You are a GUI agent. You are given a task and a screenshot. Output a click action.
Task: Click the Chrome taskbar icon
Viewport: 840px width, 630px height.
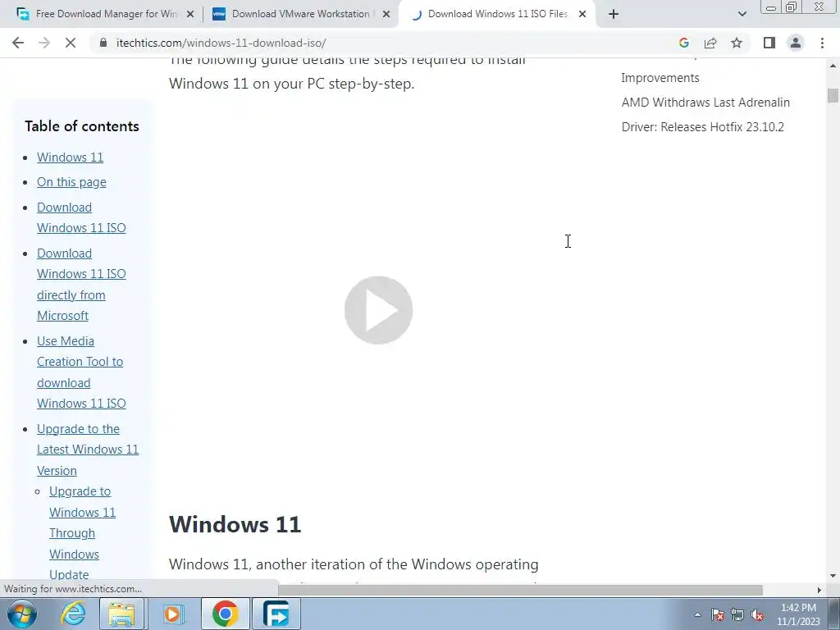[225, 614]
